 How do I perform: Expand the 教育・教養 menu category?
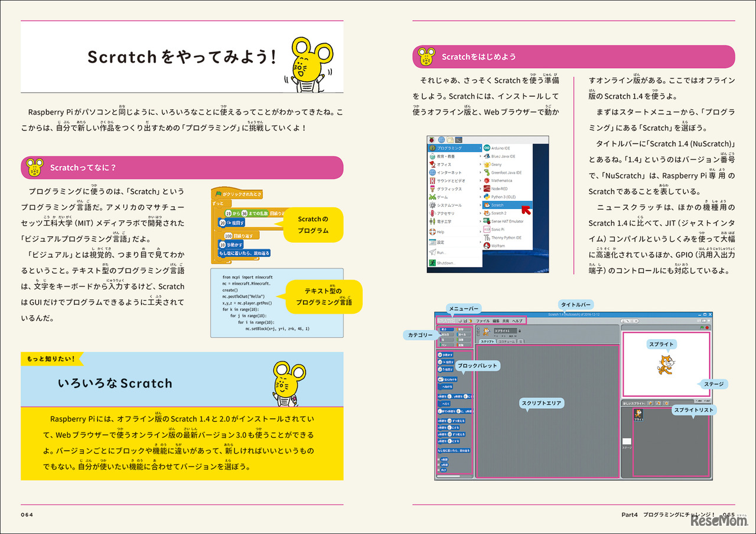455,156
